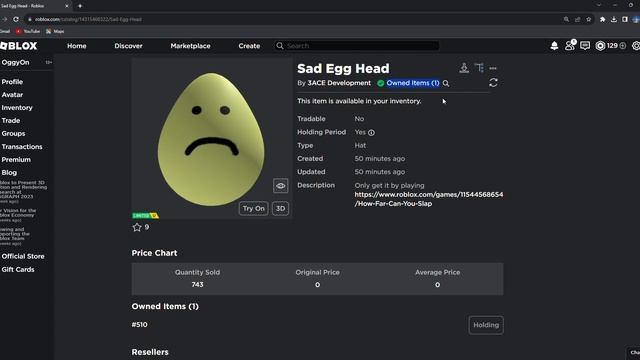Image resolution: width=640 pixels, height=360 pixels.
Task: Click the hierarchy tree icon by the title
Action: (479, 68)
